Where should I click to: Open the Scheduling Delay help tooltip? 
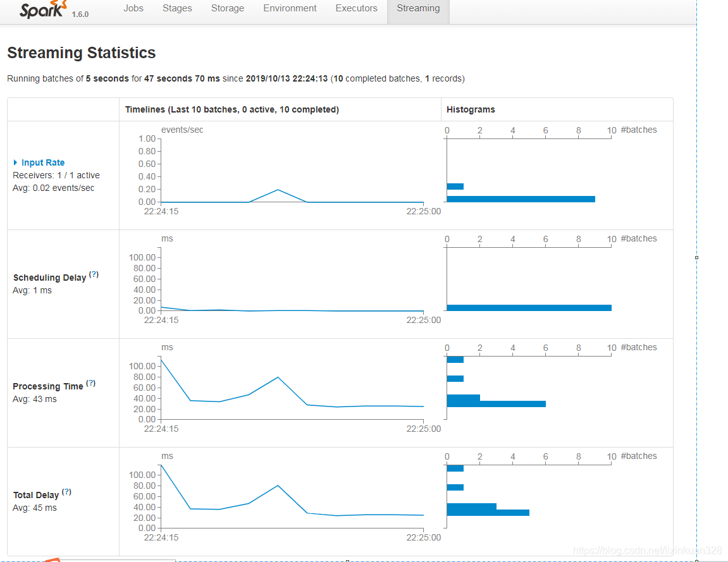[93, 274]
